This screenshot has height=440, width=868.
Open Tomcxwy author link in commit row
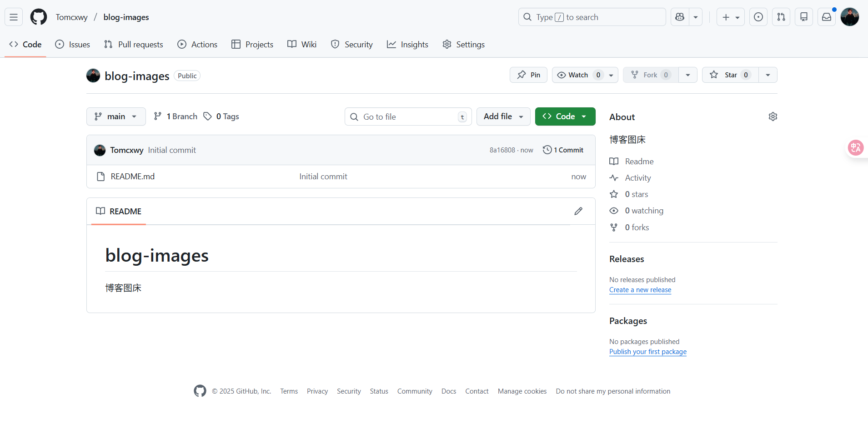coord(127,150)
